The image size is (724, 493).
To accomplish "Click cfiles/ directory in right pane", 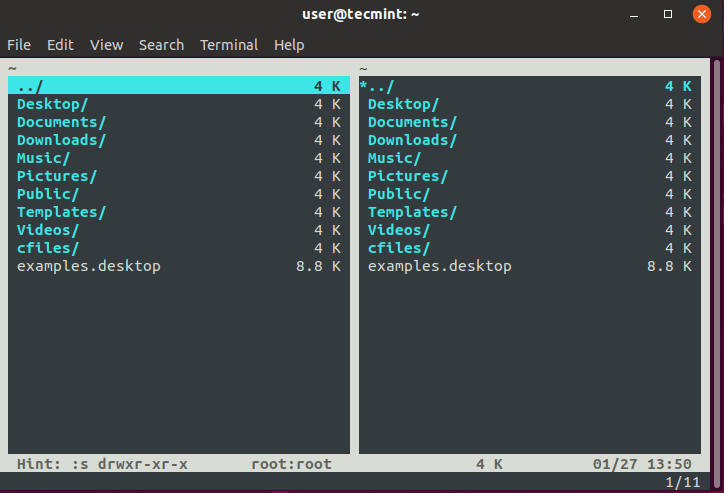I will [399, 248].
